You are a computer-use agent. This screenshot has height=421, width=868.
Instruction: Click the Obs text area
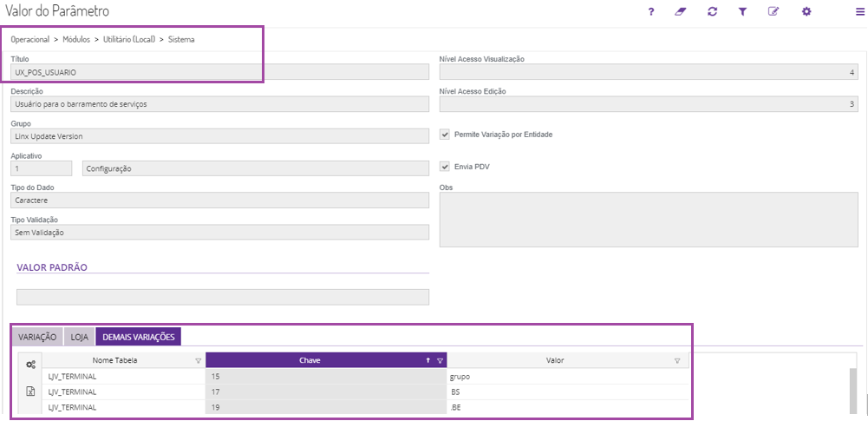point(647,220)
